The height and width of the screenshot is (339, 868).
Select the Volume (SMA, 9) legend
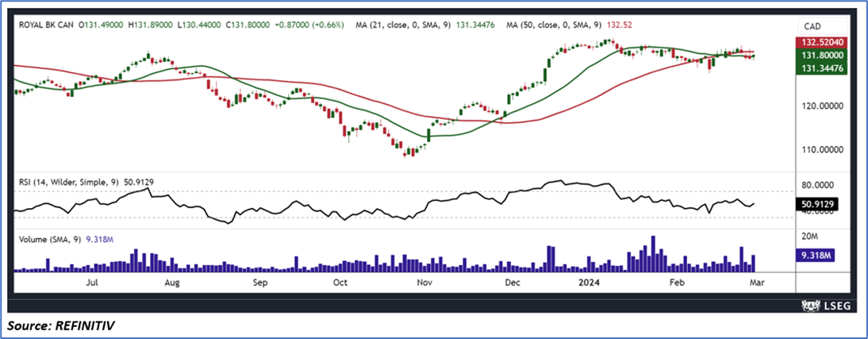[67, 240]
